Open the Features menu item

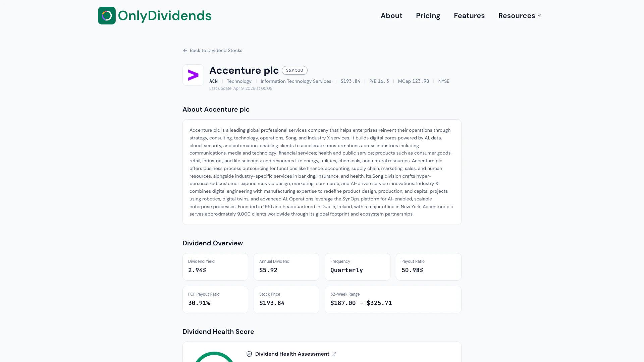[x=469, y=15]
